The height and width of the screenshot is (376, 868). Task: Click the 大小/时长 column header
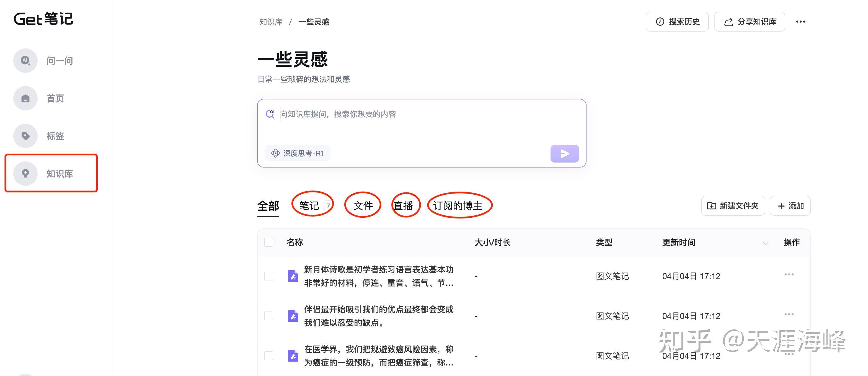pyautogui.click(x=492, y=242)
